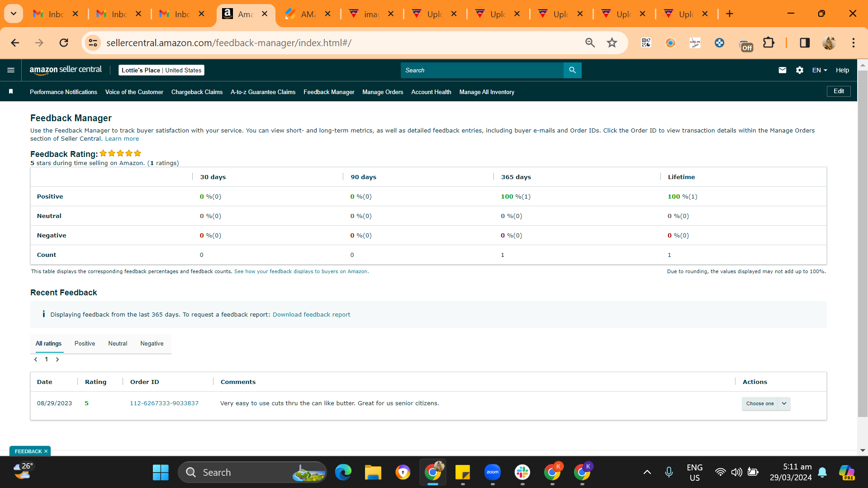
Task: Open the Seller Central settings gear
Action: tap(799, 70)
